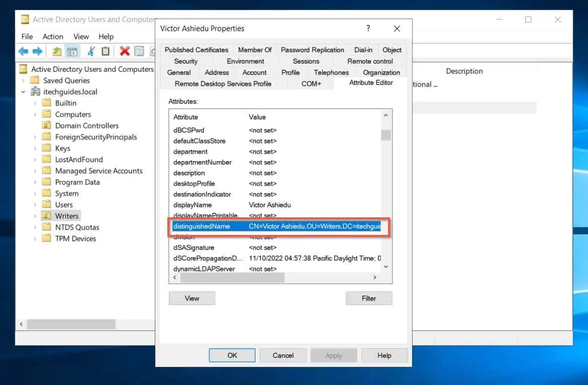Select the LostAndFound folder icon
The image size is (588, 385).
(x=47, y=159)
